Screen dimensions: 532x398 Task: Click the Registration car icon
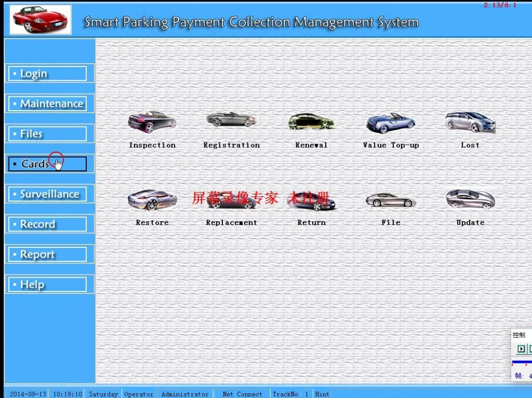(x=231, y=120)
